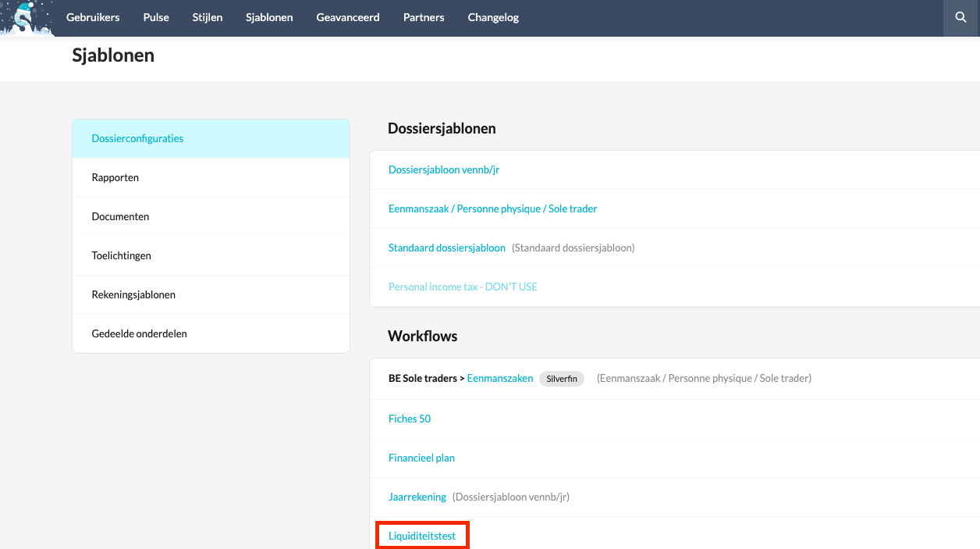The image size is (980, 549).
Task: Open the Standaard dossiersjabloon link
Action: 447,248
